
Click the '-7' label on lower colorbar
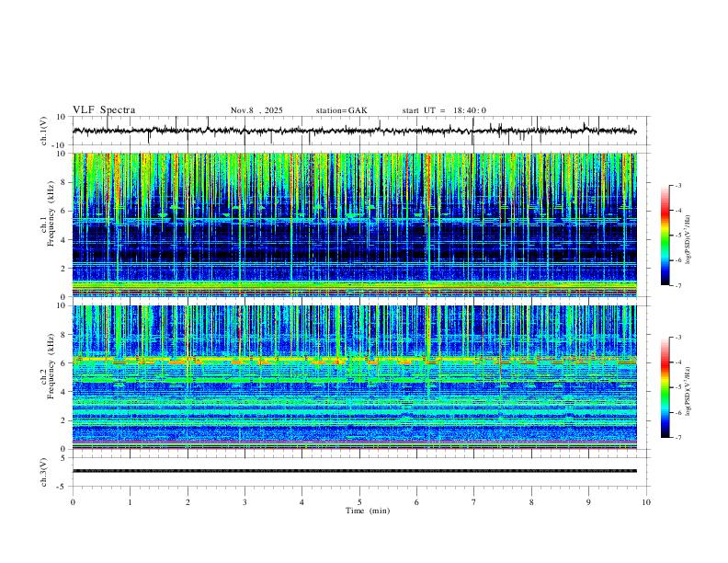coord(677,438)
